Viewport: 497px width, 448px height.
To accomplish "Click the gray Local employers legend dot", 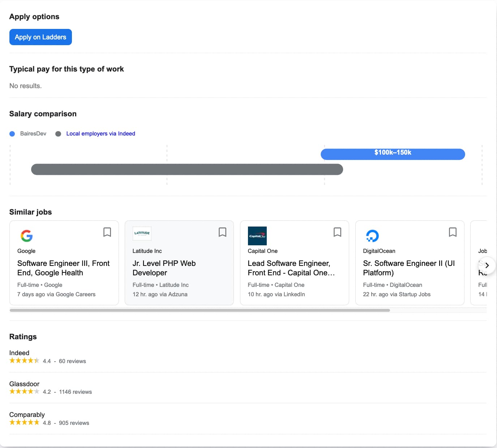I will click(x=58, y=134).
